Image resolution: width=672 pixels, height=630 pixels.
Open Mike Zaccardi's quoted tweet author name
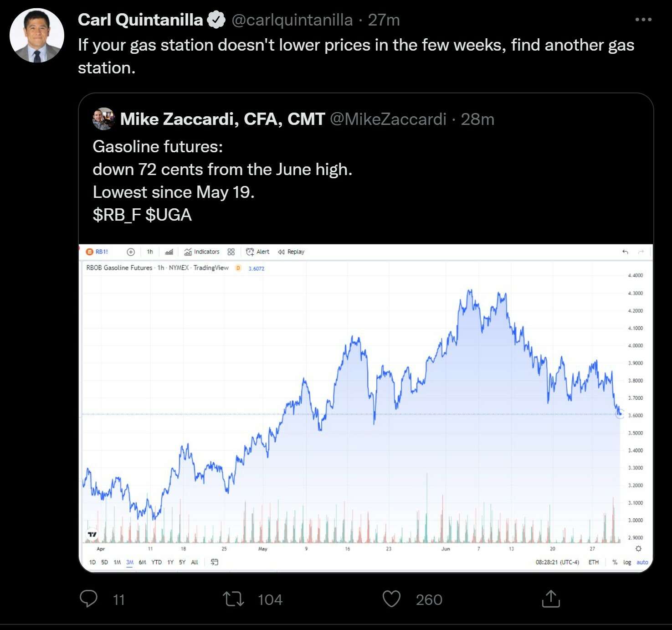pyautogui.click(x=222, y=119)
